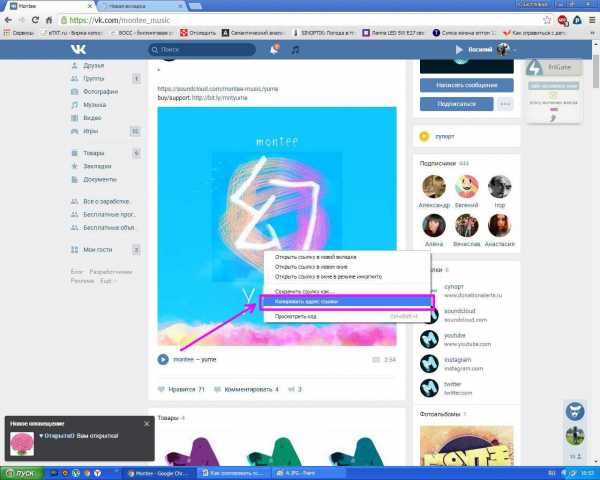The height and width of the screenshot is (480, 600).
Task: Open the Chrome hamburger menu icon
Action: [592, 20]
